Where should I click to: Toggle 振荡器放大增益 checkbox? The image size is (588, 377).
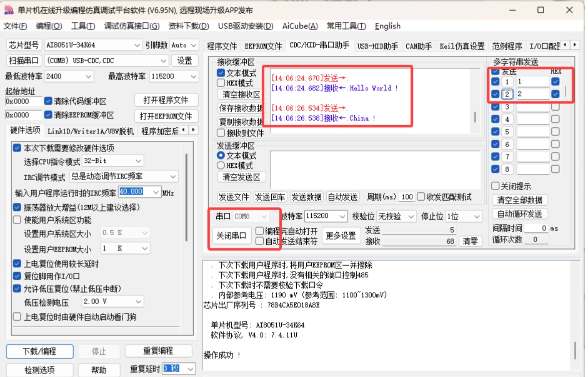pyautogui.click(x=17, y=207)
